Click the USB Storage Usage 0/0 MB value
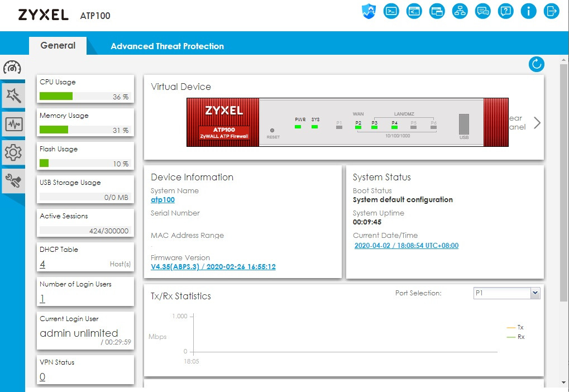Image resolution: width=569 pixels, height=392 pixels. [116, 198]
